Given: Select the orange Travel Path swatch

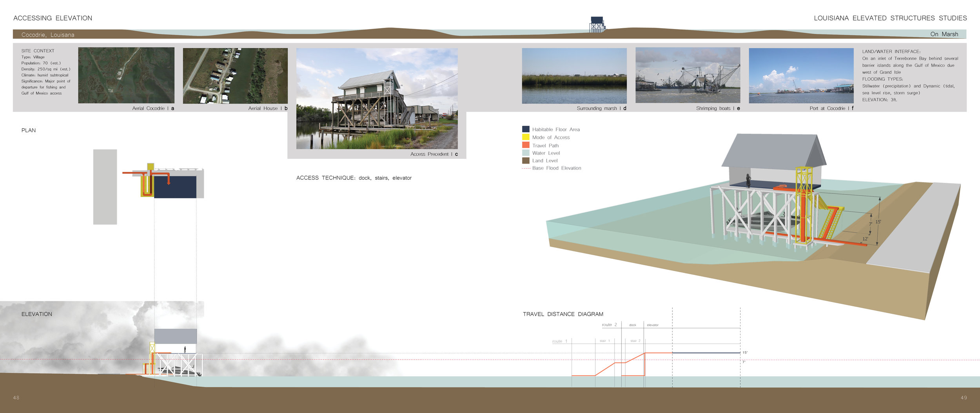Looking at the screenshot, I should 526,145.
